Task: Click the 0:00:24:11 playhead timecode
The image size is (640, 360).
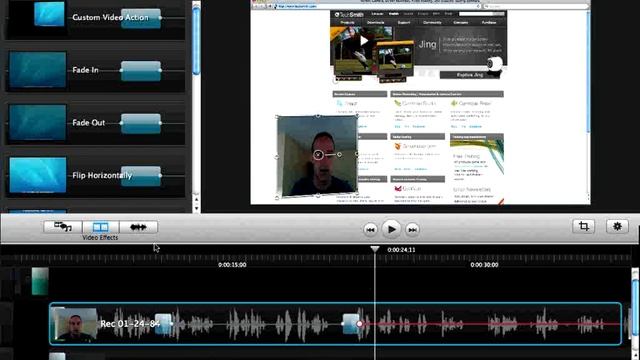Action: pos(401,250)
